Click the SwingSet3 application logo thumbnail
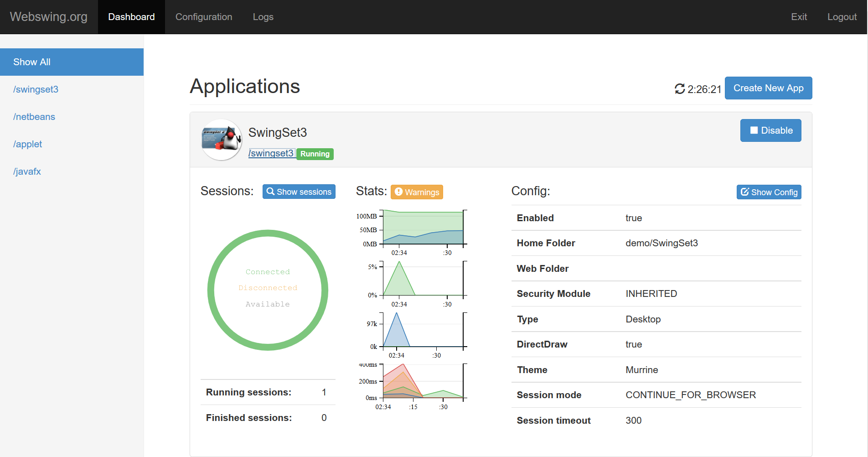868x457 pixels. click(x=222, y=140)
